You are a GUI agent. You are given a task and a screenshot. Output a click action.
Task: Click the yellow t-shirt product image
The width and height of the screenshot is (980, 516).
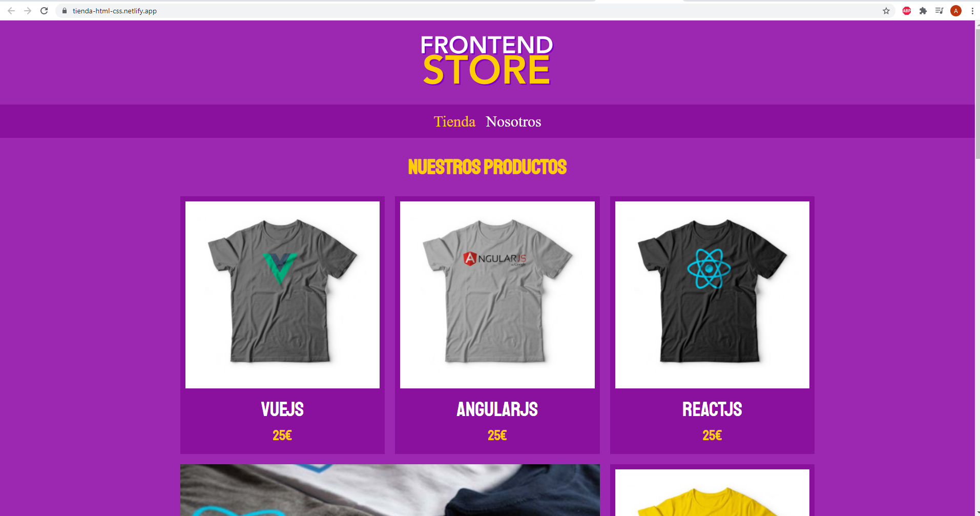[712, 492]
